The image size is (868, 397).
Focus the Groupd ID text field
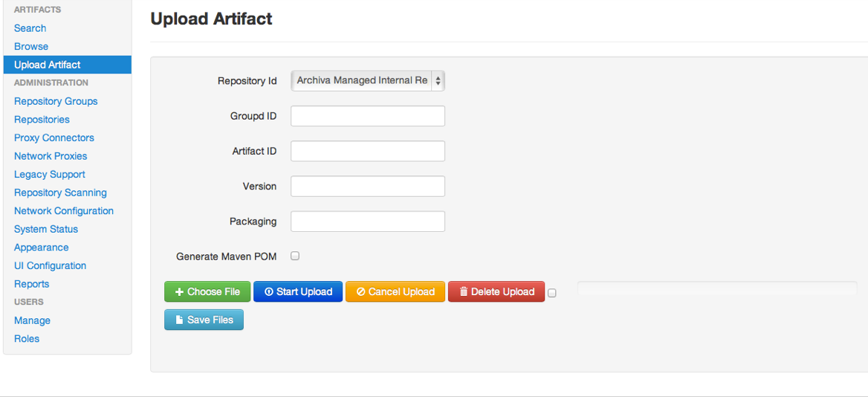[367, 116]
